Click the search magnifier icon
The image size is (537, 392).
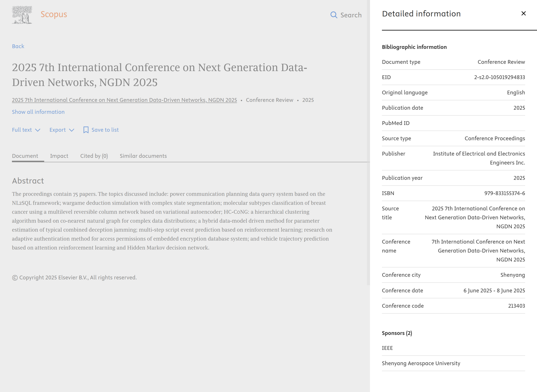334,15
